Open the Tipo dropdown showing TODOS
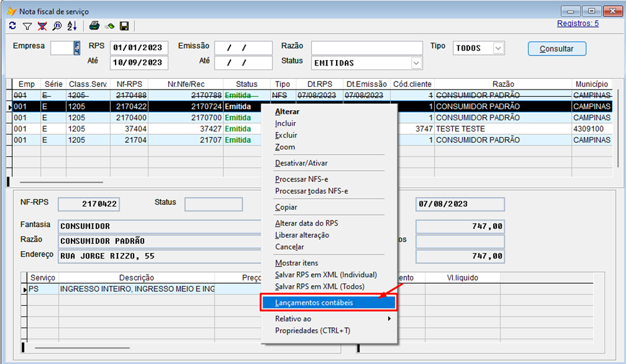Screen dimensions: 626x364 (498, 48)
